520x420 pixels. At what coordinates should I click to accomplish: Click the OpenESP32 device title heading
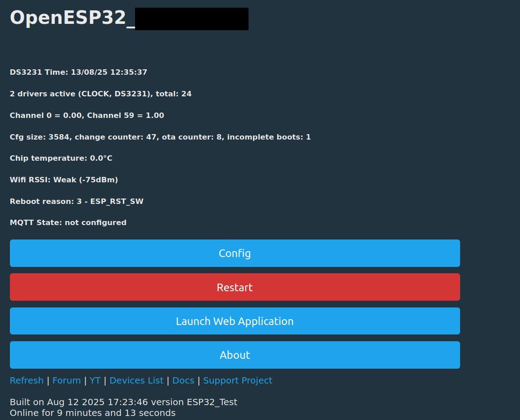click(129, 18)
